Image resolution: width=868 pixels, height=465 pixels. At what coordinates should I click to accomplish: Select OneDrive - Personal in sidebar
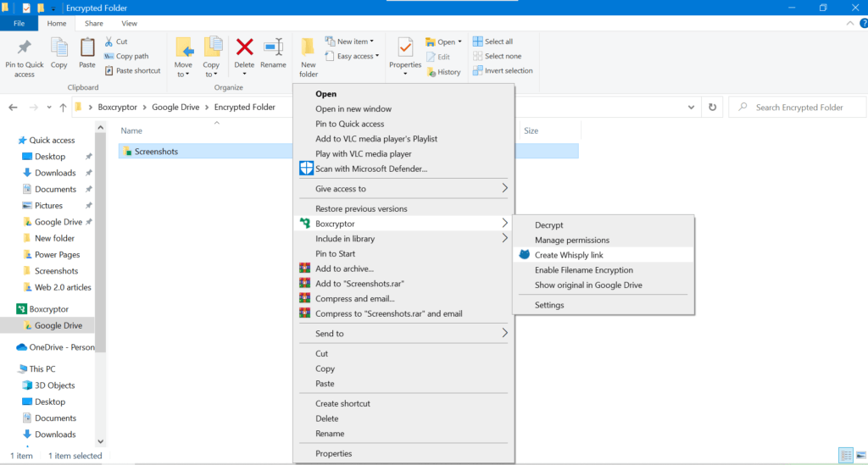pyautogui.click(x=61, y=347)
